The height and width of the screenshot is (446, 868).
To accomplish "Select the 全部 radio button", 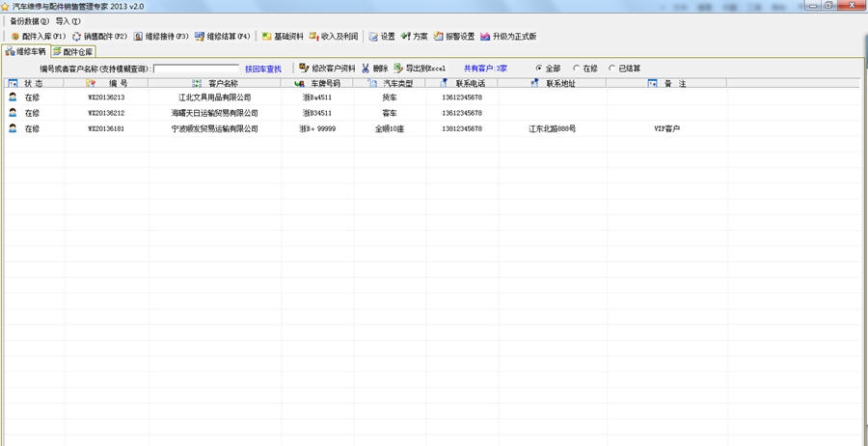I will [x=548, y=69].
